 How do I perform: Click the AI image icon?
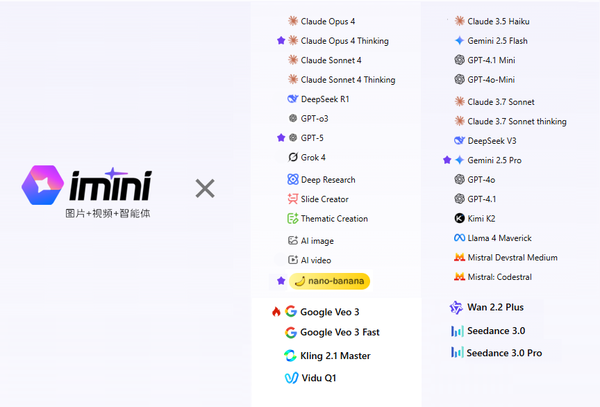coord(293,241)
